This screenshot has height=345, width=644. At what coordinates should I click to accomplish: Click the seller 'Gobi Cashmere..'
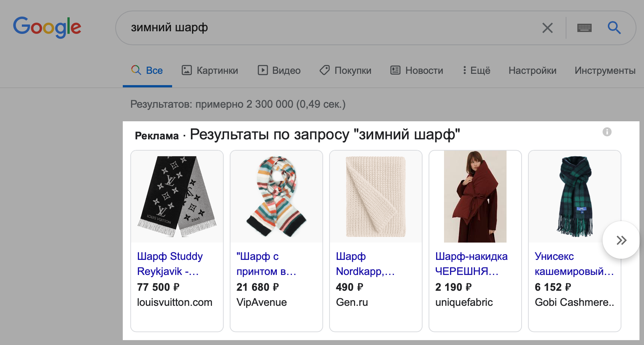574,302
